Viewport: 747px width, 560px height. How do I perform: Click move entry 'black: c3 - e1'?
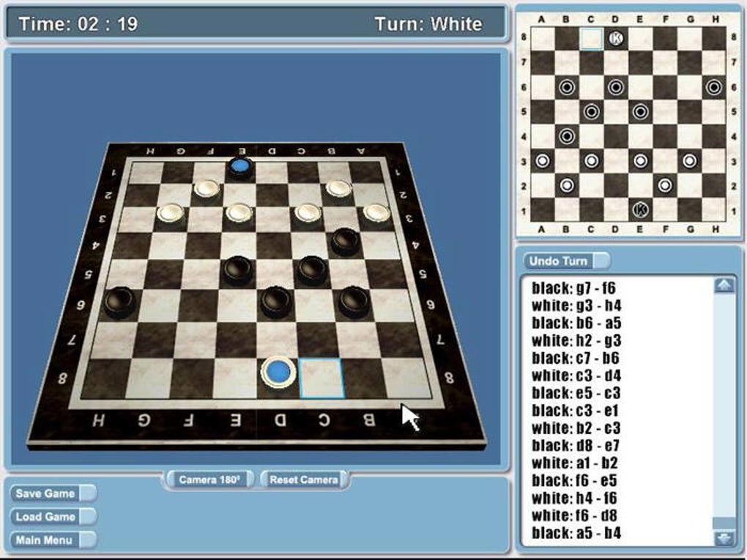[575, 411]
